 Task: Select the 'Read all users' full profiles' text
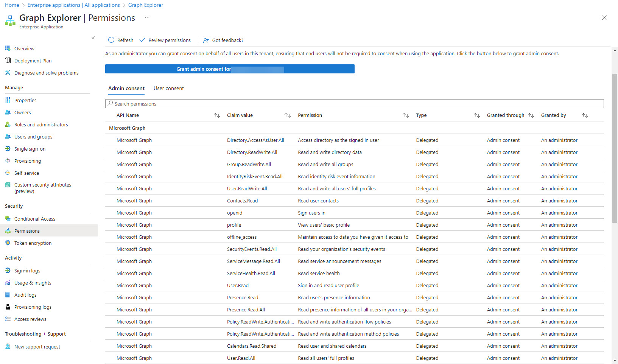pos(326,358)
